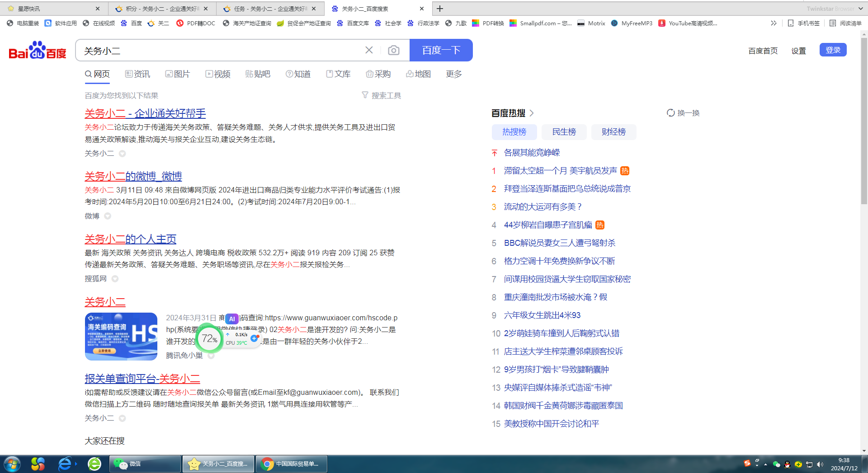
Task: Open the 搜索工具 filter
Action: [x=382, y=95]
